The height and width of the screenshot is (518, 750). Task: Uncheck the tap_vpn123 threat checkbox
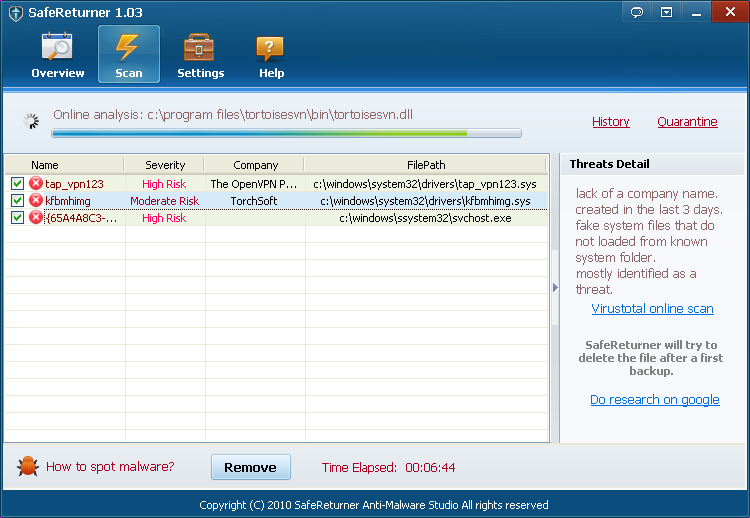17,184
